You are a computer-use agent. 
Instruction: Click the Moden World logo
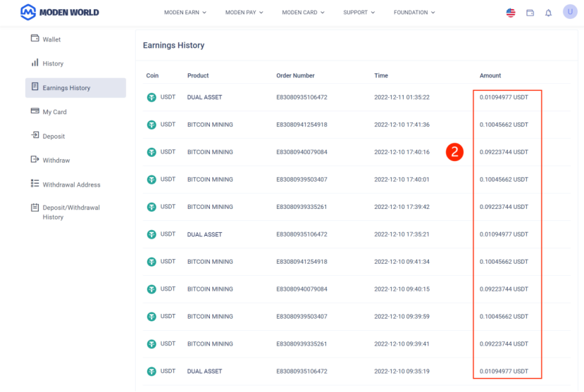click(x=60, y=12)
